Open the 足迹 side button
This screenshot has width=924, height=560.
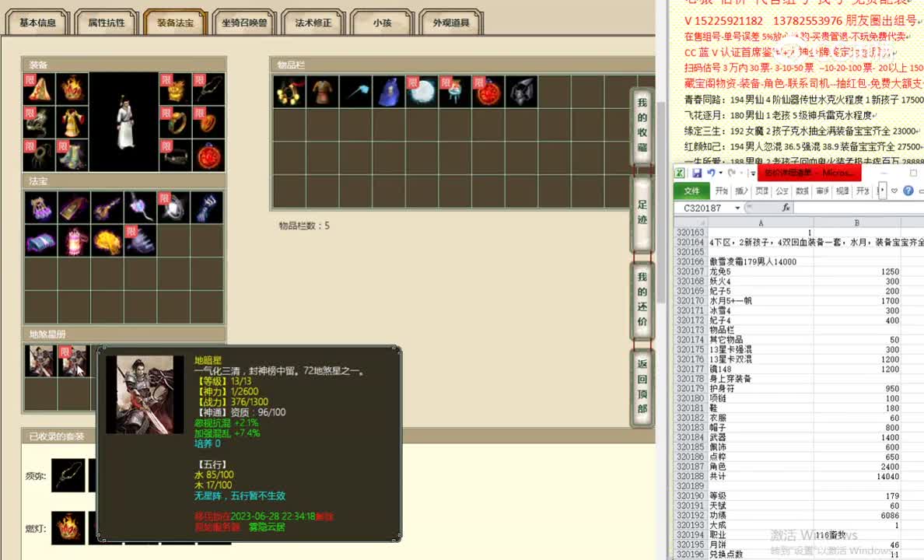click(642, 212)
